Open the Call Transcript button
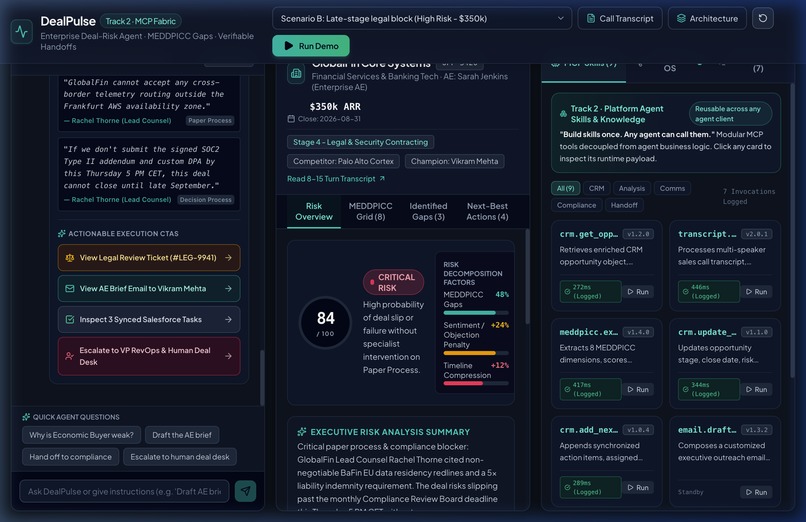 tap(620, 18)
